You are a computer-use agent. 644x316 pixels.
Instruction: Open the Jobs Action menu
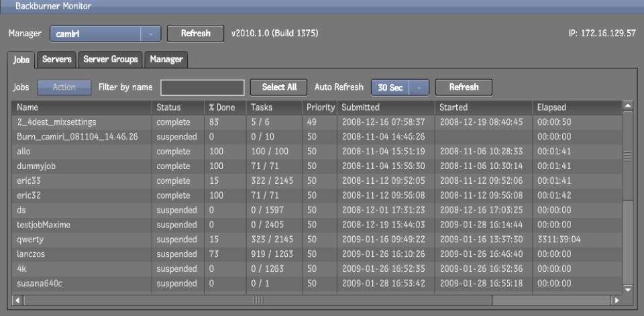point(64,87)
